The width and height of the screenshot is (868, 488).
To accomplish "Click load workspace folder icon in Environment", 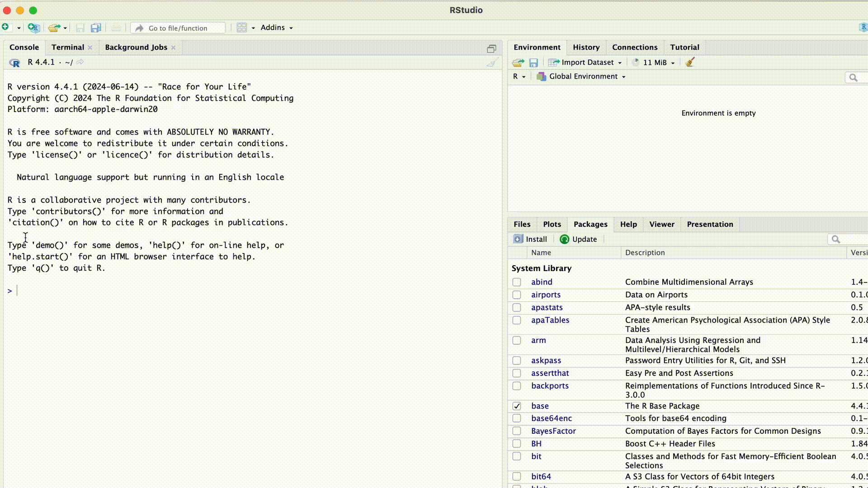I will click(518, 62).
